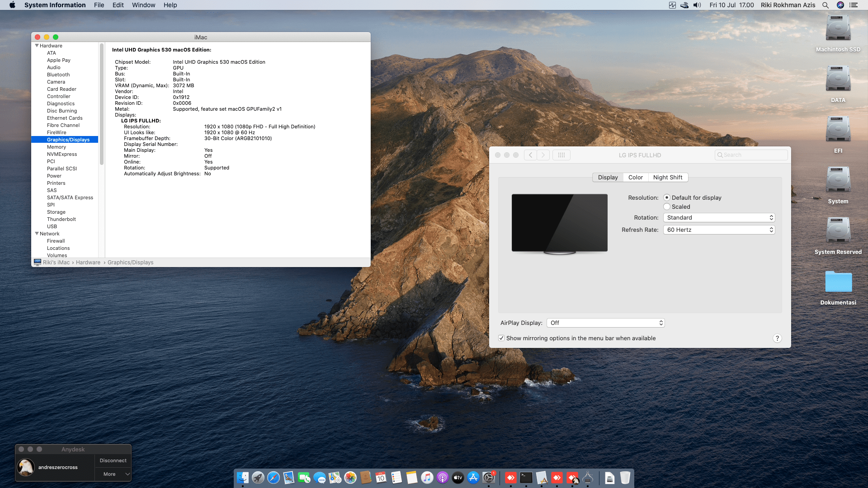Switch to the Night Shift tab
This screenshot has height=488, width=868.
668,178
